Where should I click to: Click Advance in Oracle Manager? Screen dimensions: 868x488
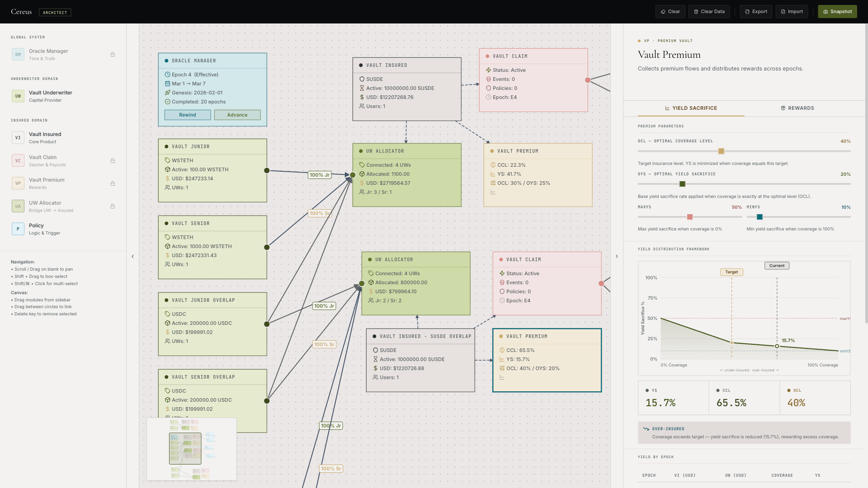click(237, 115)
